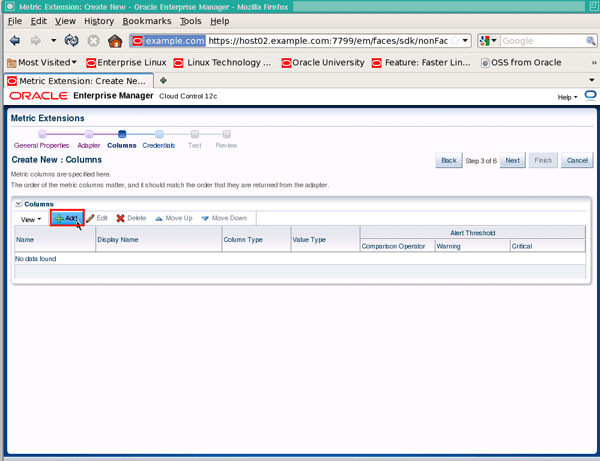This screenshot has width=600, height=461.
Task: Go back with the Firefox back arrow
Action: (15, 40)
